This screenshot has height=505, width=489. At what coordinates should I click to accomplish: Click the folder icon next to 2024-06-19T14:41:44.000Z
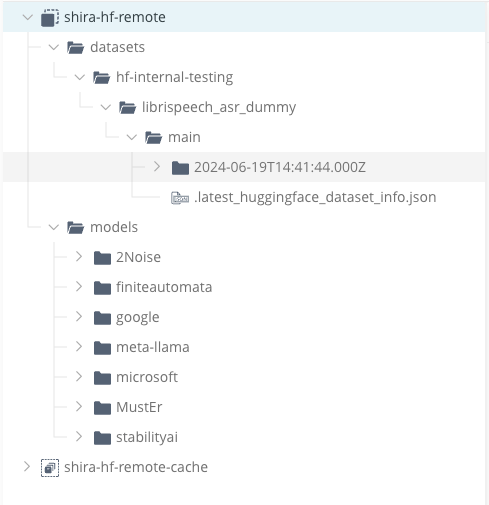[x=180, y=168]
